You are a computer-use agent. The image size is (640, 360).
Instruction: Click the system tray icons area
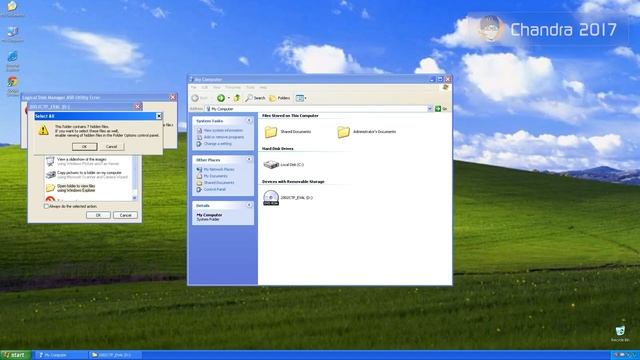[624, 355]
